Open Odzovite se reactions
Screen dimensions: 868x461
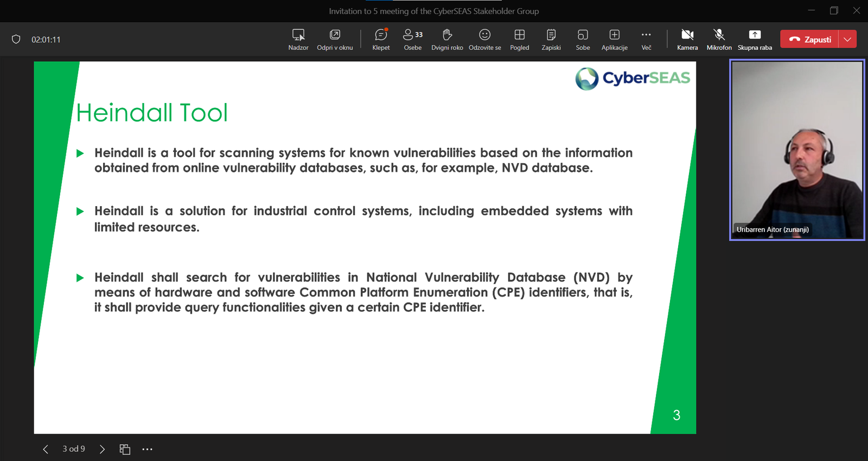(x=484, y=39)
